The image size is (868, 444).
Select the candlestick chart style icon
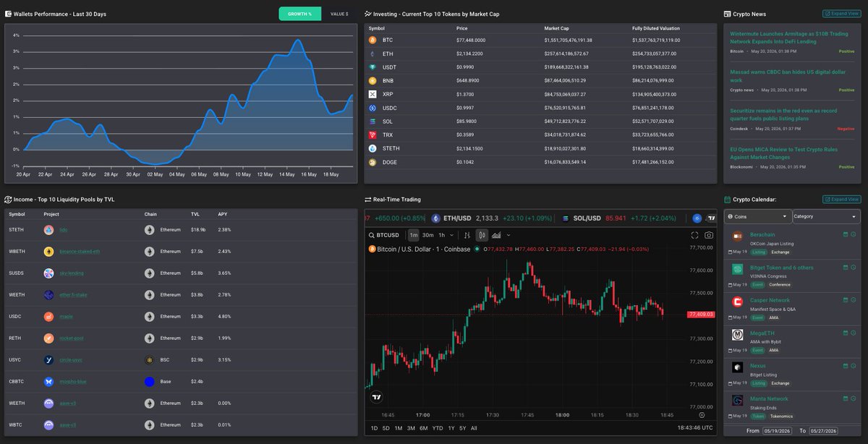pyautogui.click(x=482, y=235)
